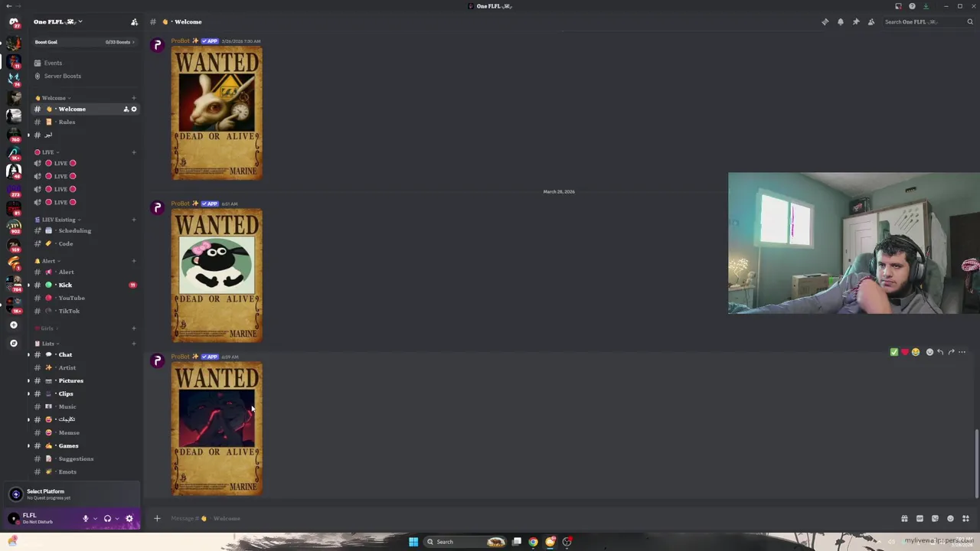Create invite for Welcome channel
This screenshot has height=551, width=980.
(126, 109)
